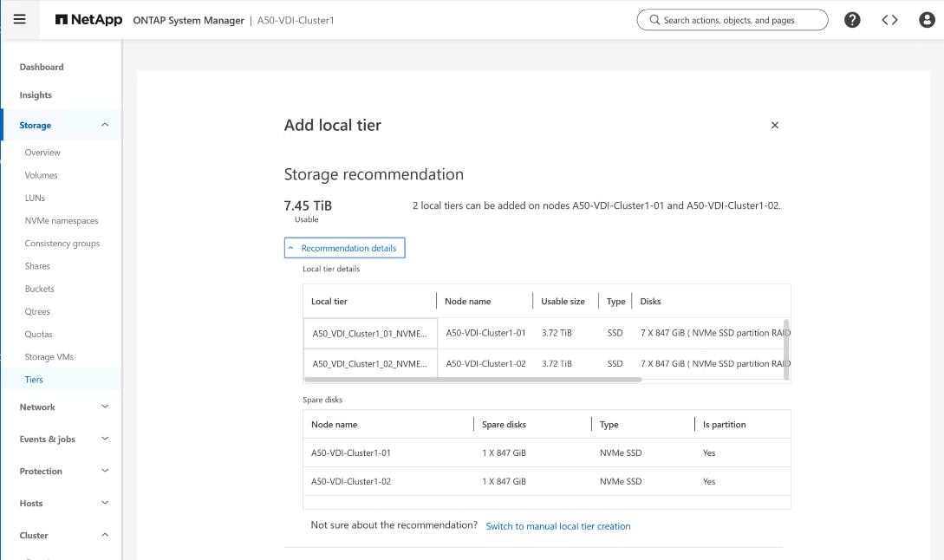Click the Disks column header

click(650, 301)
